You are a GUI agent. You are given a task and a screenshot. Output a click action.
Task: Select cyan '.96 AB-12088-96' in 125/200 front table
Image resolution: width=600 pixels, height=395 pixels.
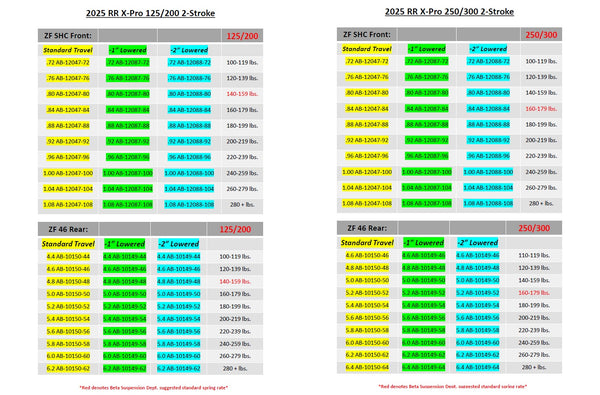click(189, 157)
